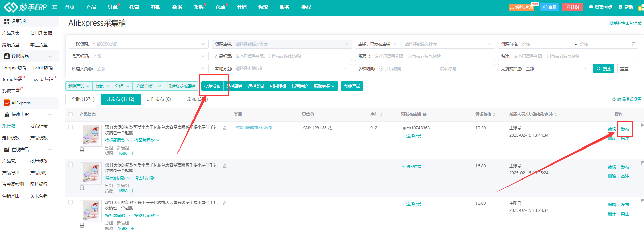Click the plus icon after 货源 1688 in first product
The height and width of the screenshot is (234, 644).
[133, 153]
